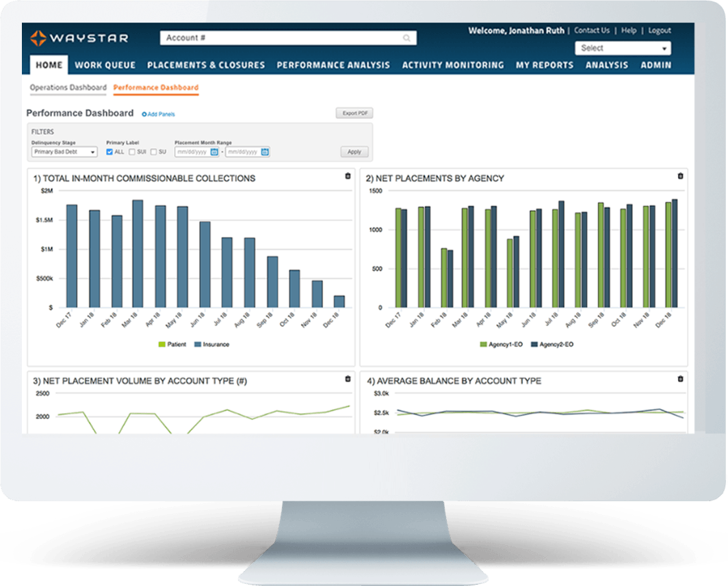Click the search magnifying glass in Account # field
728x586 pixels.
click(408, 38)
